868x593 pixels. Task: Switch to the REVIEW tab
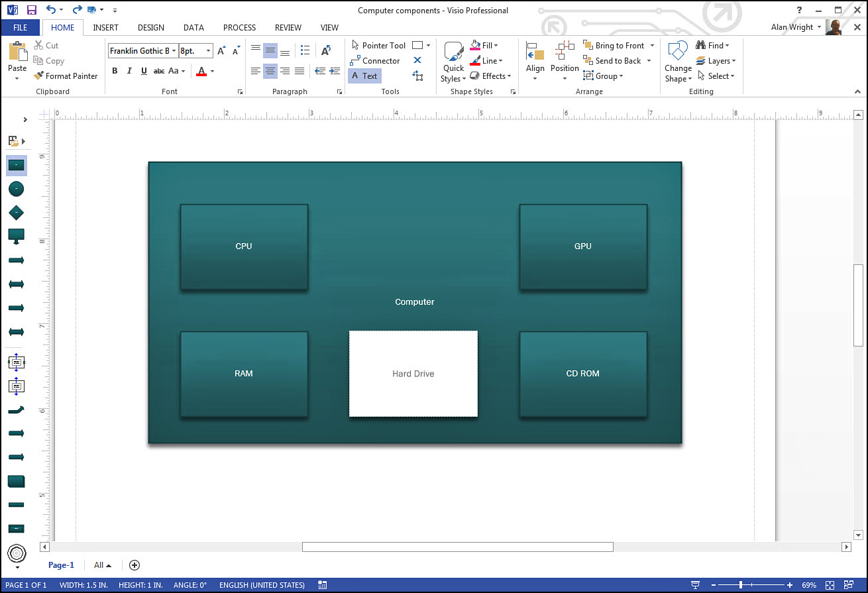click(x=288, y=28)
